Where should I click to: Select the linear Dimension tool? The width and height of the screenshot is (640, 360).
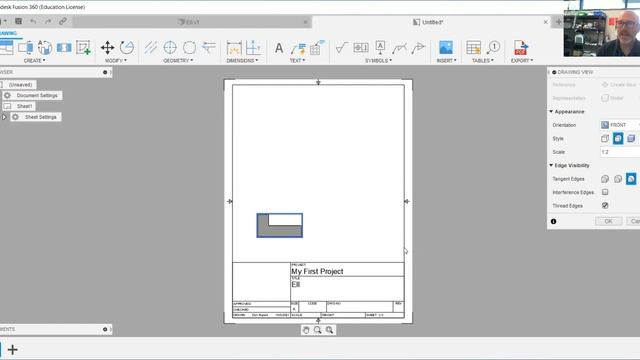point(234,48)
